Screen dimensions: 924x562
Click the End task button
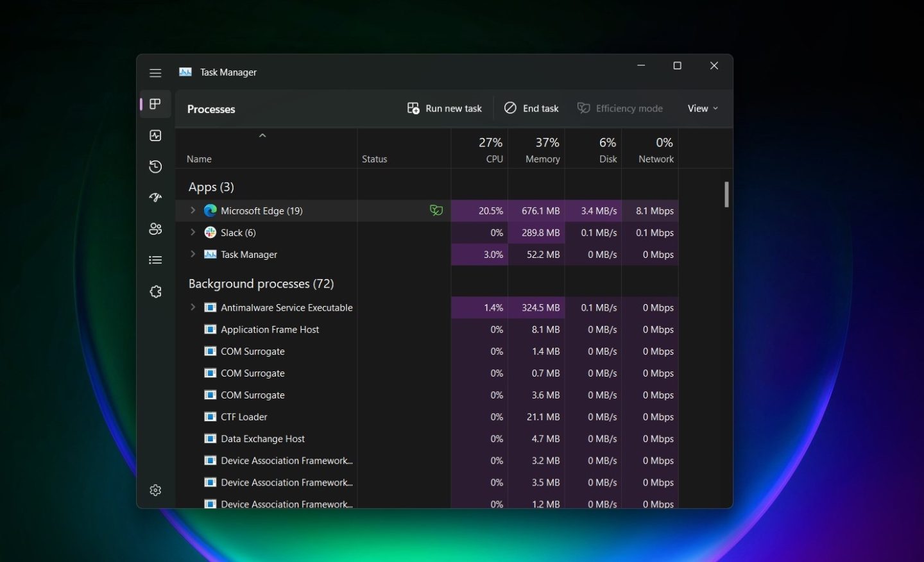531,108
